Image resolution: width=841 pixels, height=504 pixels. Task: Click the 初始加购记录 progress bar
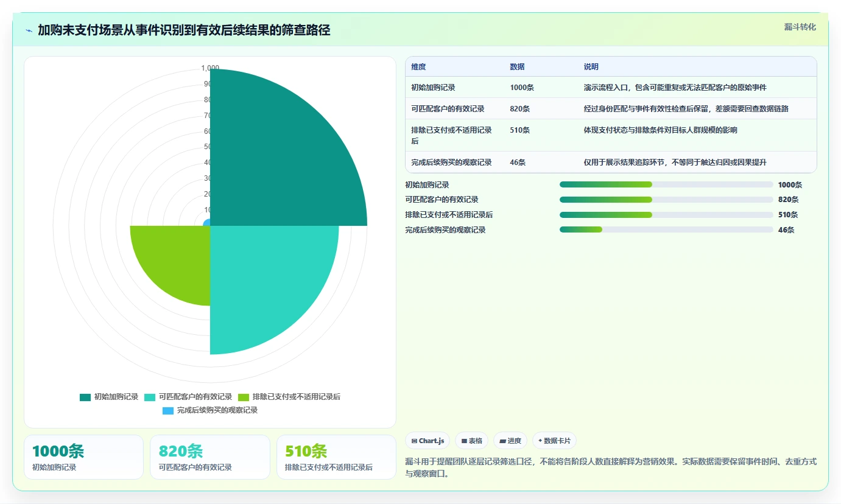[666, 184]
